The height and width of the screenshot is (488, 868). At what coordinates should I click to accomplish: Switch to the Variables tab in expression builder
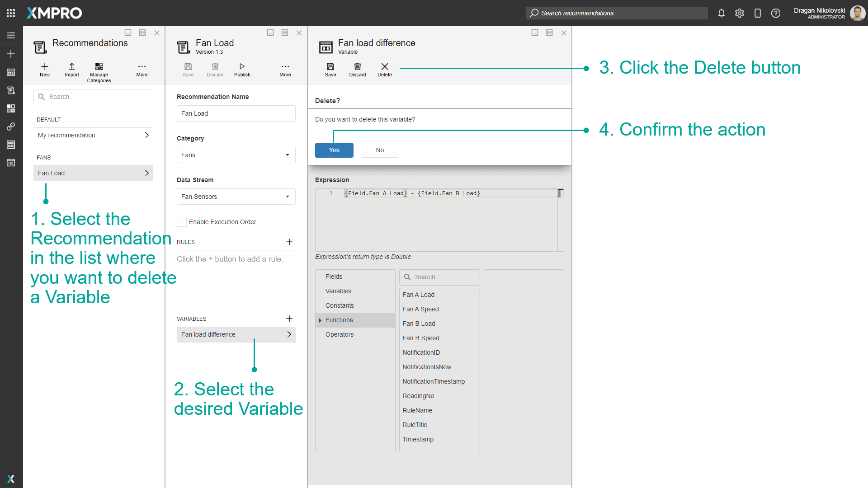click(x=338, y=291)
